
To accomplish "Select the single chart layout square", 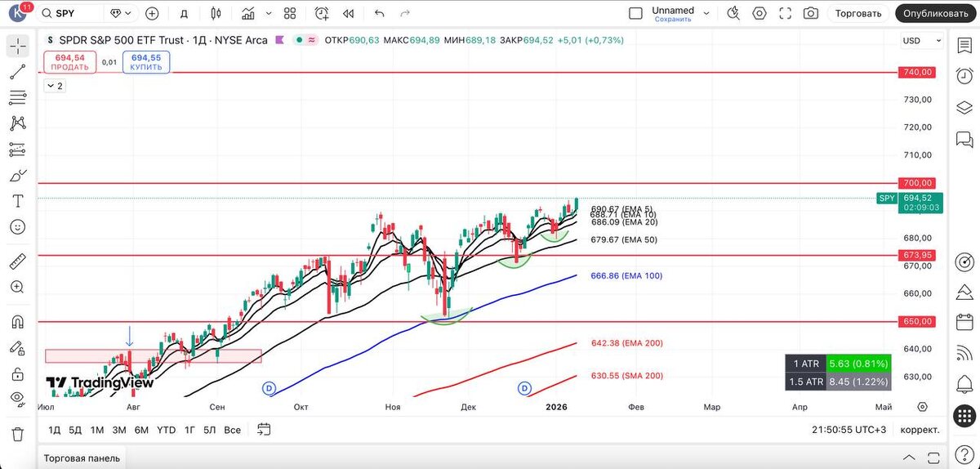I will click(636, 13).
